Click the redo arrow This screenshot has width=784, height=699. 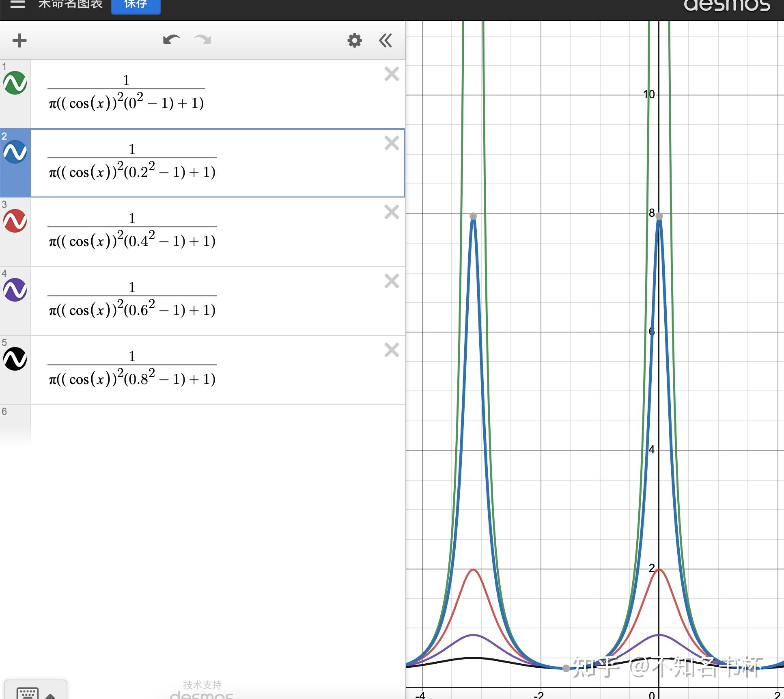[x=203, y=40]
